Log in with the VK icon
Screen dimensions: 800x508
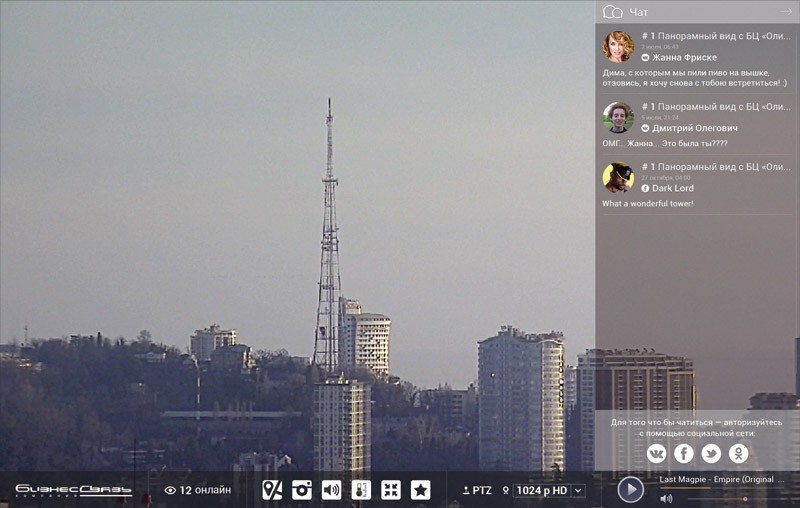tap(656, 454)
